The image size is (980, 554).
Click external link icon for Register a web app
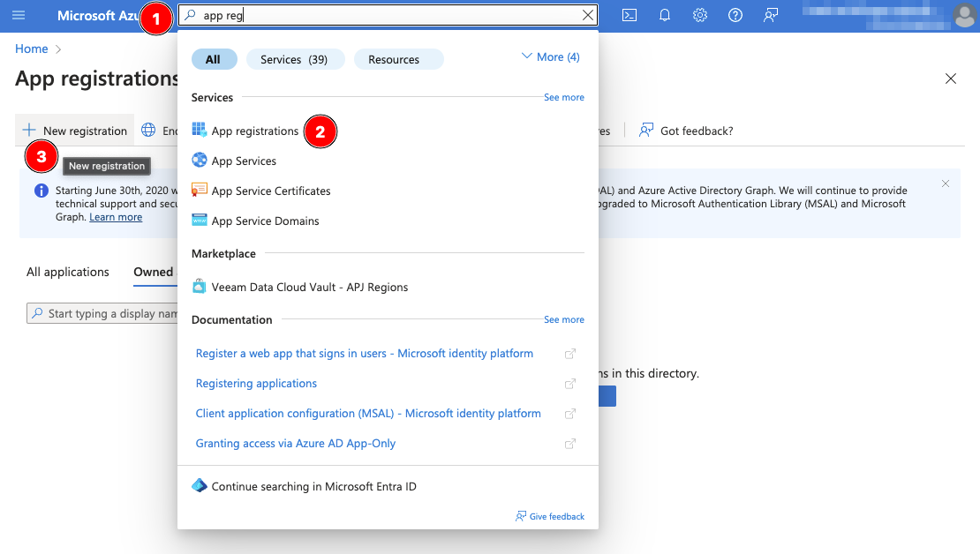[x=570, y=354]
